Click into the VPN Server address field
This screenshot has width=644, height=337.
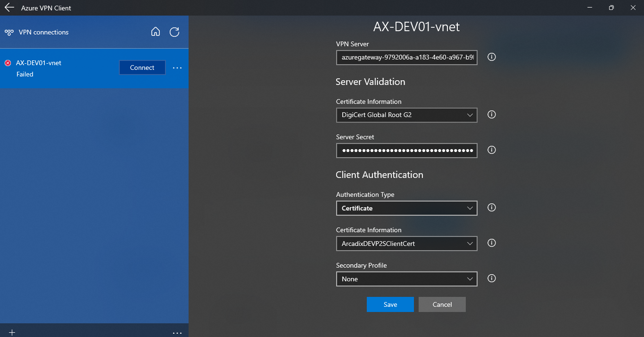point(407,58)
